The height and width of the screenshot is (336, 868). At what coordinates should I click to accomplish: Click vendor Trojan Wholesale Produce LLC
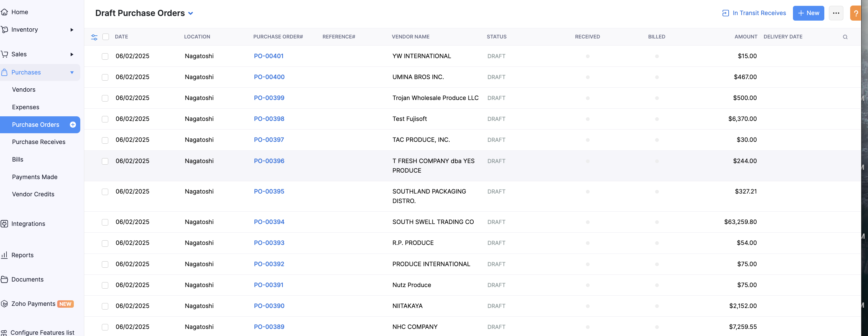(x=435, y=98)
